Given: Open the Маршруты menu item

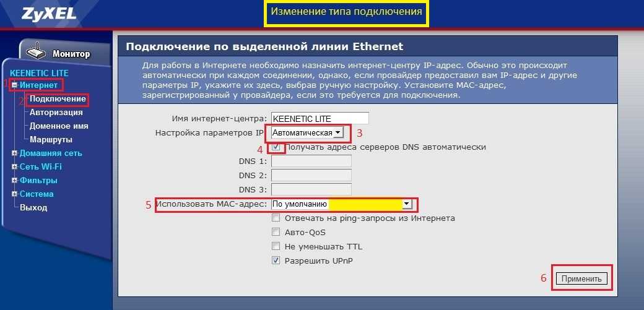Looking at the screenshot, I should click(51, 140).
